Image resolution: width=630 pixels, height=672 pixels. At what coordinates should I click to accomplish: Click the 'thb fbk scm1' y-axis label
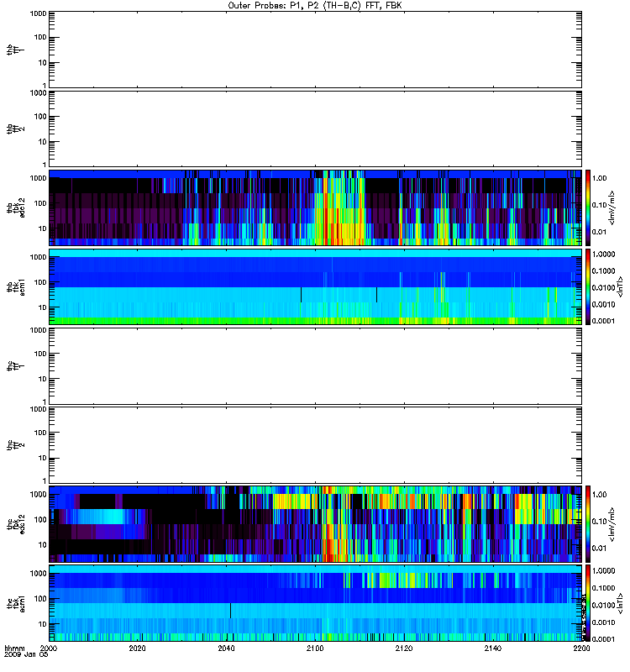coord(16,286)
